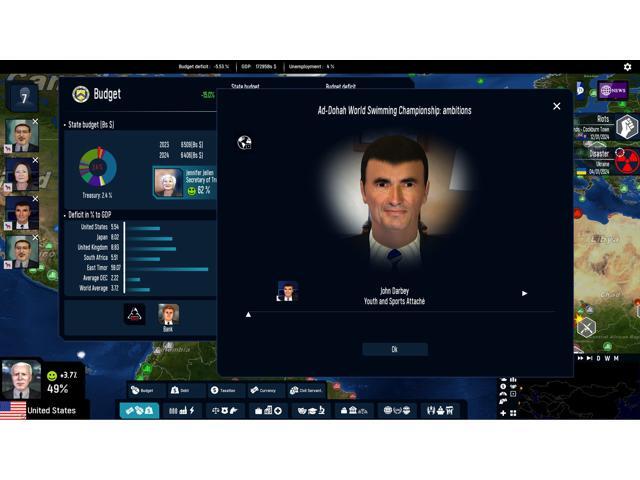Open the Bank character portrait
This screenshot has height=480, width=640.
coord(168,315)
